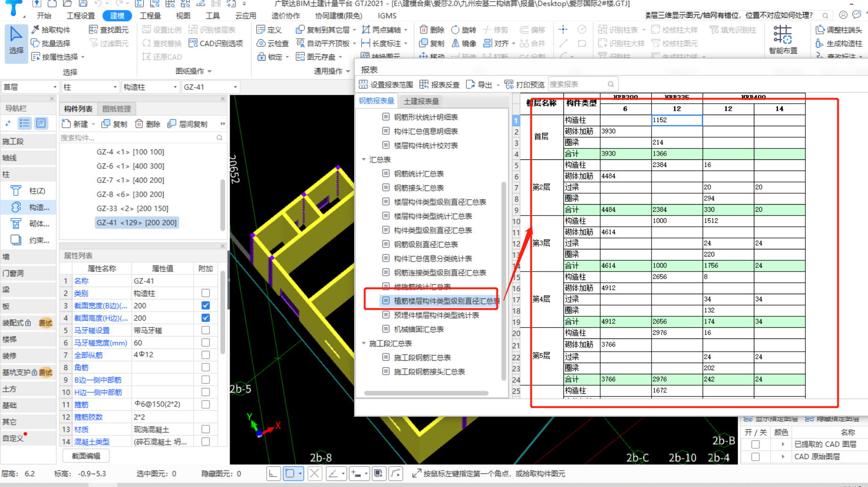Screen dimensions: 868x487
Task: Select 柱(Z) in the navigation bar
Action: click(29, 191)
